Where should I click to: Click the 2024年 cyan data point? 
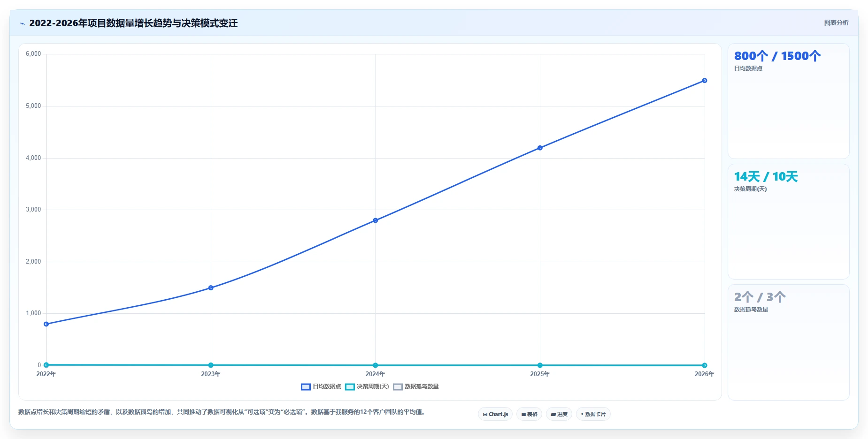[x=375, y=365]
